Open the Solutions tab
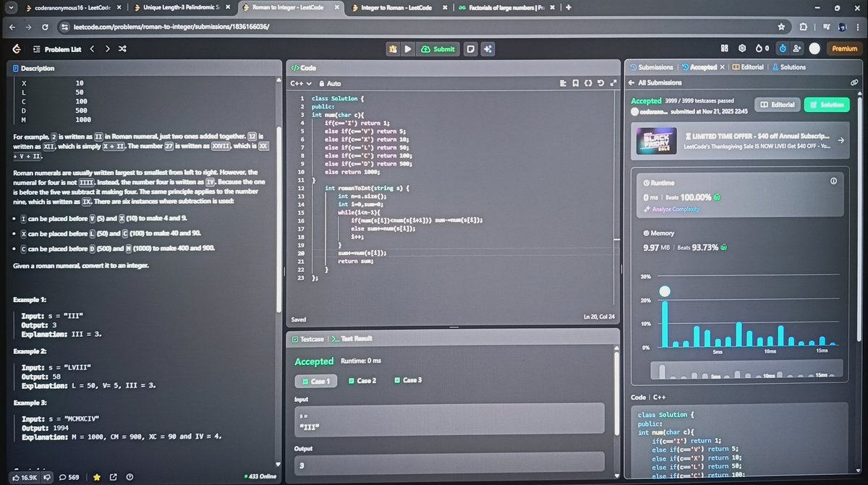The height and width of the screenshot is (485, 868). (x=789, y=67)
